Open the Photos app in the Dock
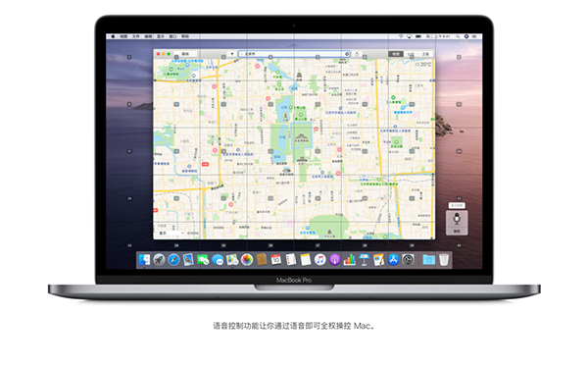588x368 pixels. pos(247,259)
